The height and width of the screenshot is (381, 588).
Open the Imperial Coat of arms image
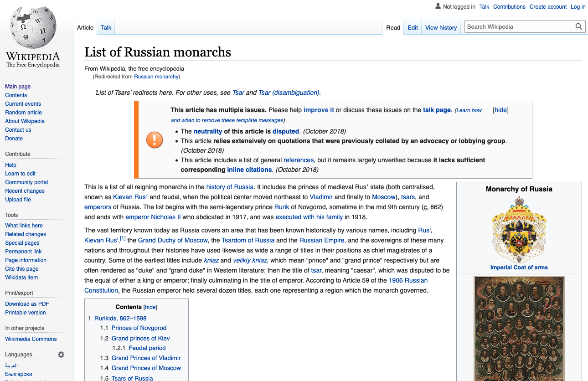[519, 230]
